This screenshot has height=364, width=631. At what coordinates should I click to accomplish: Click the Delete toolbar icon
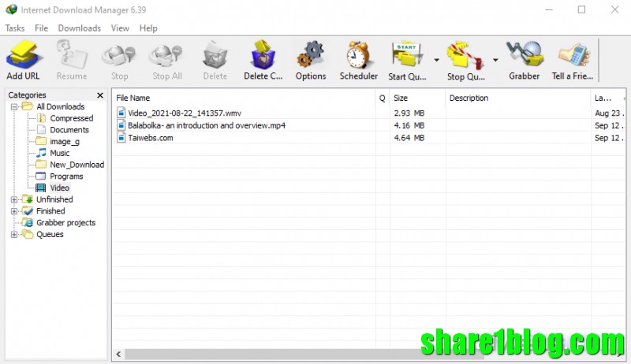215,54
